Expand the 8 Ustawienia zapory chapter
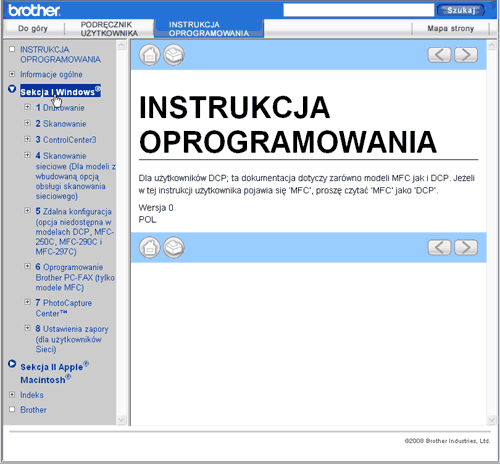Image resolution: width=500 pixels, height=464 pixels. coord(28,328)
